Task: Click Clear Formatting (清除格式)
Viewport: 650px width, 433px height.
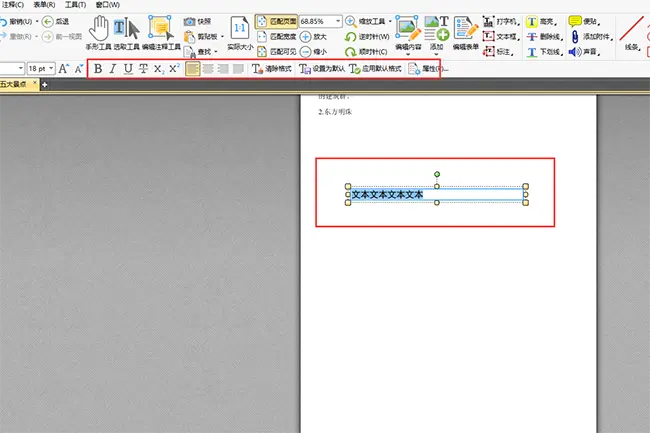Action: tap(272, 68)
